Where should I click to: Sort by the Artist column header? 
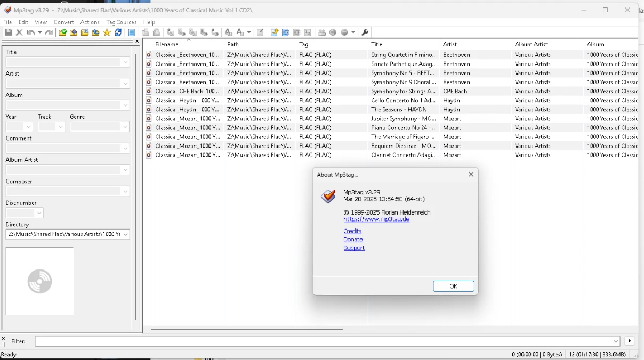(476, 44)
